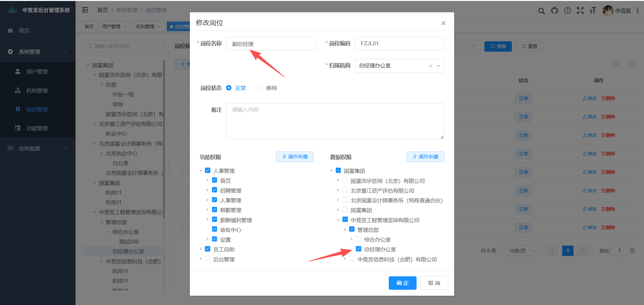The image size is (644, 305).
Task: Click the 岗位编码 input field
Action: click(399, 44)
